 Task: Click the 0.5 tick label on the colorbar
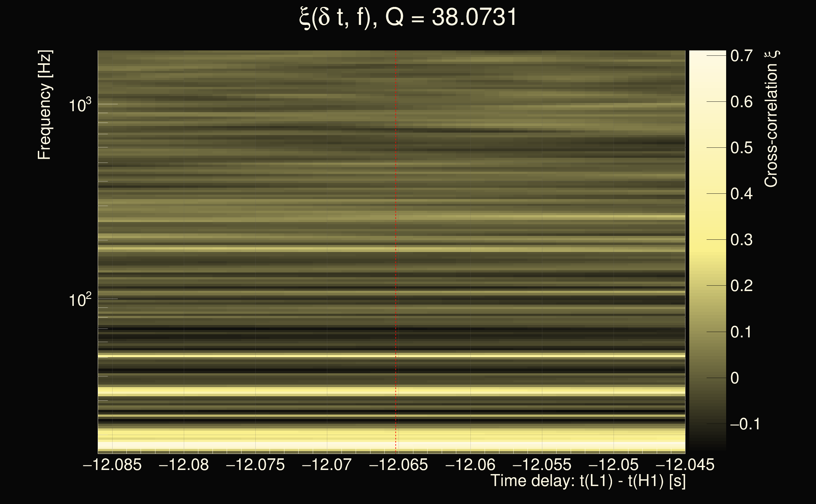(741, 148)
